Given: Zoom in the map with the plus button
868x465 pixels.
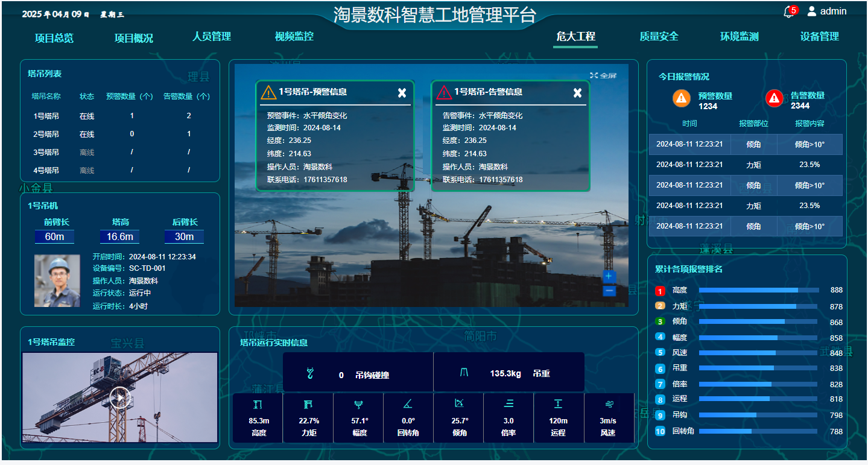Looking at the screenshot, I should click(x=609, y=276).
